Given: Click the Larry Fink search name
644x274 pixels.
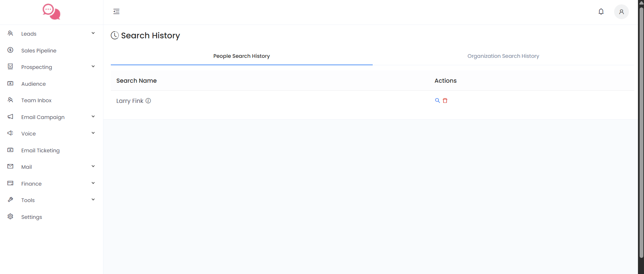Looking at the screenshot, I should (x=130, y=101).
